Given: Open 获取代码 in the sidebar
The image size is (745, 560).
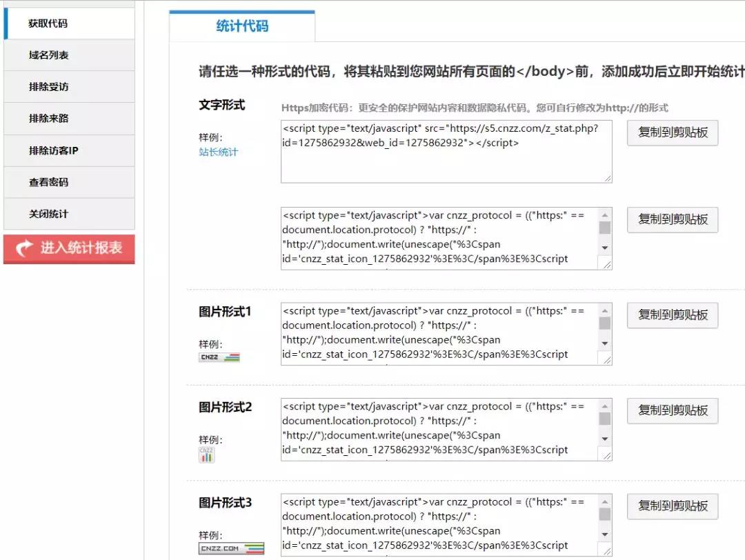Looking at the screenshot, I should click(x=70, y=23).
